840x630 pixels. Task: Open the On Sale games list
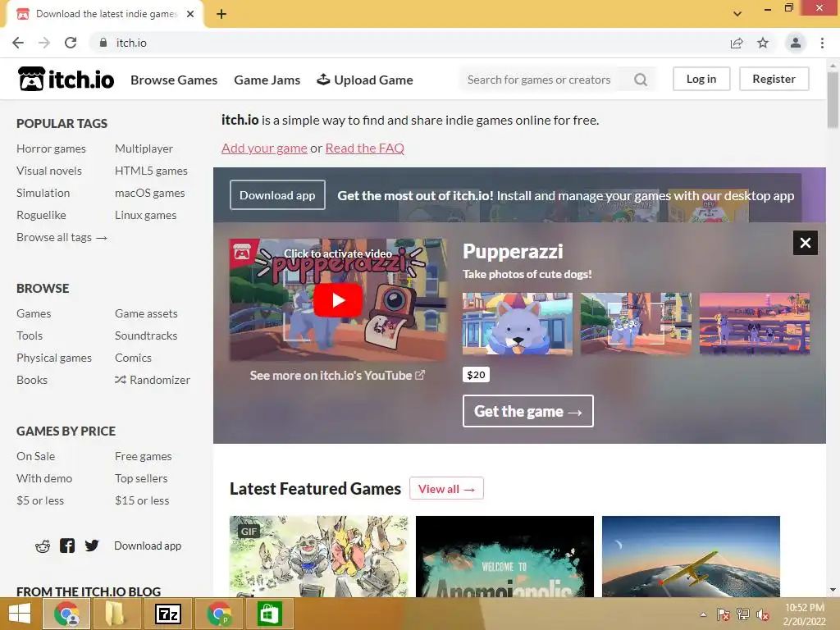click(36, 456)
